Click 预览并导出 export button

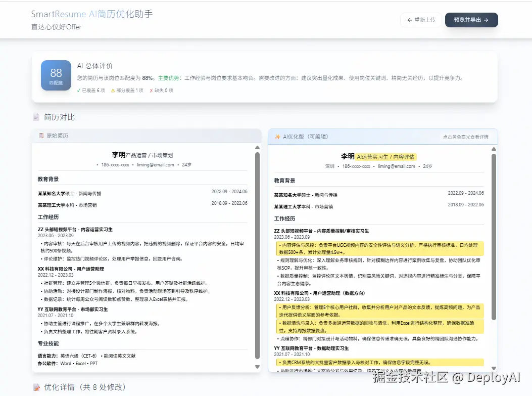click(x=471, y=20)
